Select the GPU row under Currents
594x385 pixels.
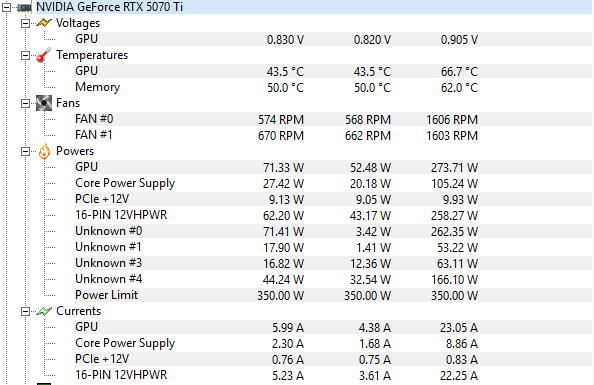pos(333,327)
